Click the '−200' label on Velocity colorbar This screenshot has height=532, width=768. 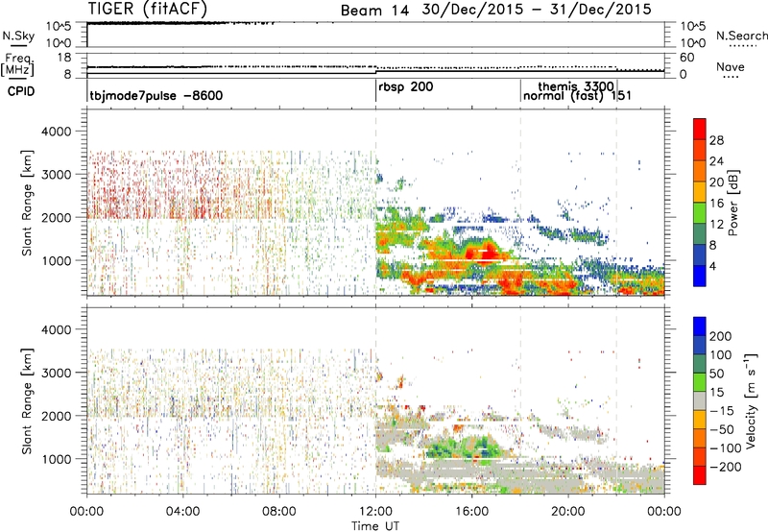(x=725, y=467)
